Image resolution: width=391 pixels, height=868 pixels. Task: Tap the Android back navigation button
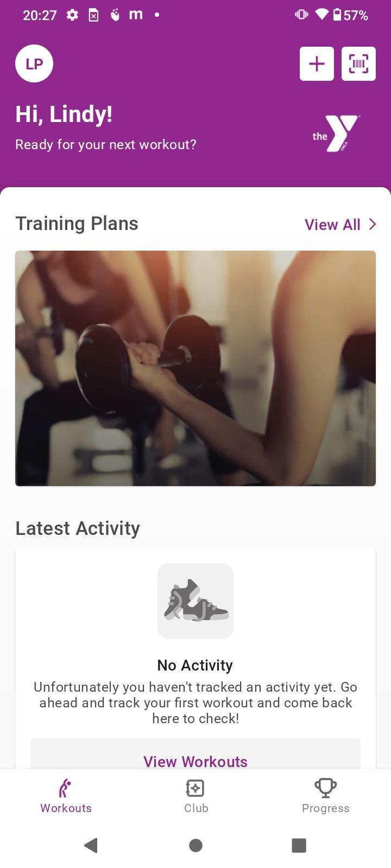click(x=91, y=845)
